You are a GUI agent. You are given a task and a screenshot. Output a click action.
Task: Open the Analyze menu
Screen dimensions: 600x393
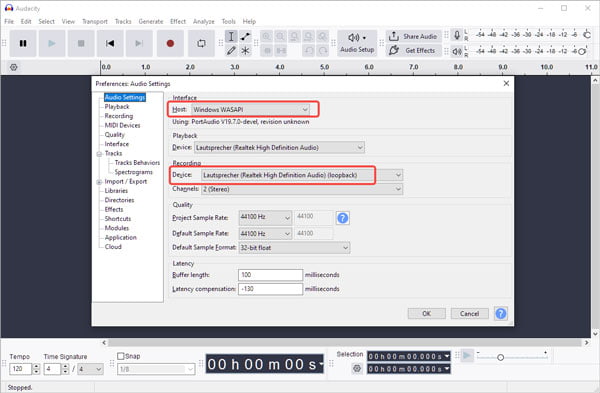point(204,21)
